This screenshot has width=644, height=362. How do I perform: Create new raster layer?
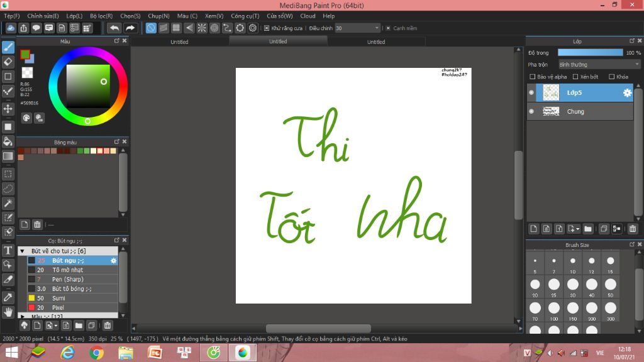pyautogui.click(x=533, y=229)
